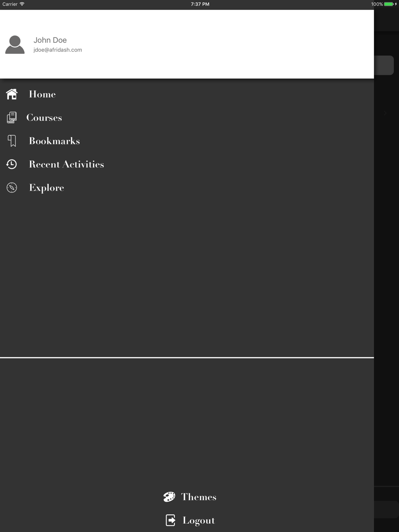Image resolution: width=399 pixels, height=532 pixels.
Task: Open the Courses menu item
Action: click(44, 118)
